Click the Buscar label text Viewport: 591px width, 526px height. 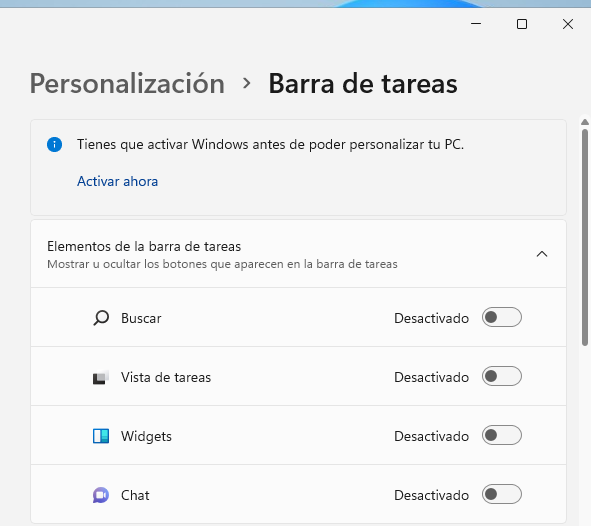tap(141, 318)
